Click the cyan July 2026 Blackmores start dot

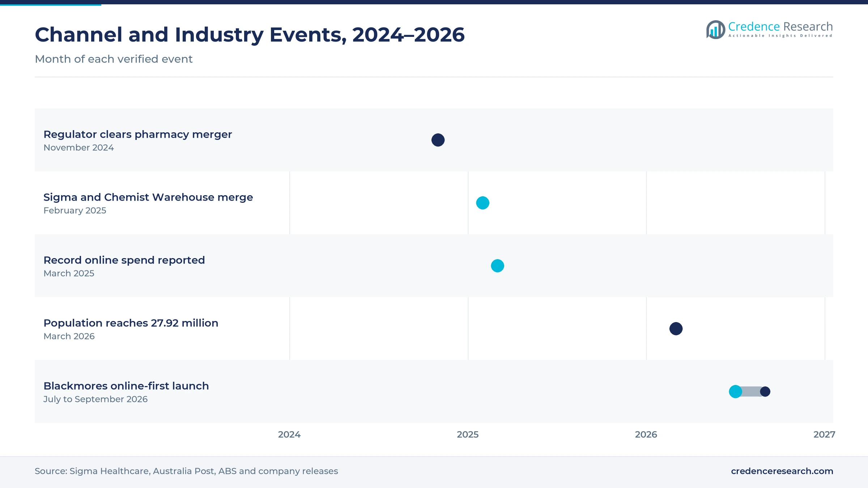click(x=735, y=391)
